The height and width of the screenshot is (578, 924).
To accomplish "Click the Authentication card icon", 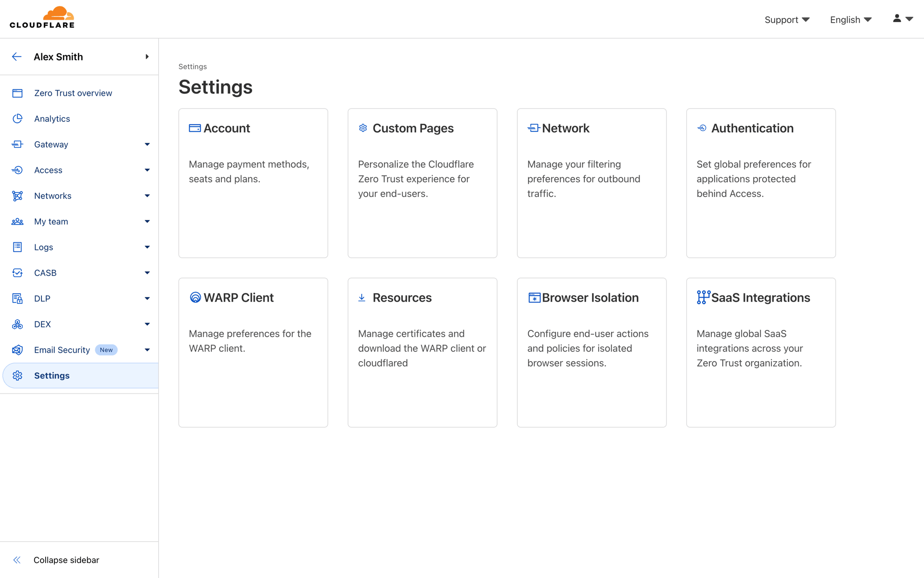I will pyautogui.click(x=702, y=128).
